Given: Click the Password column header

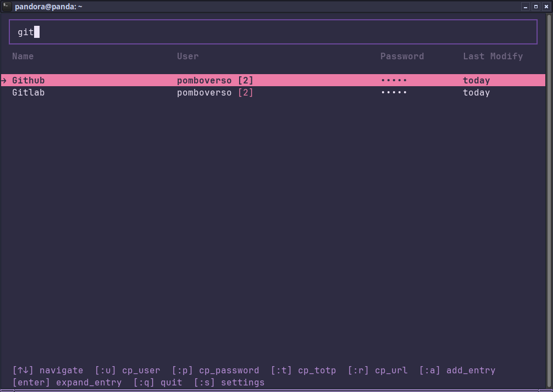Looking at the screenshot, I should [x=402, y=57].
